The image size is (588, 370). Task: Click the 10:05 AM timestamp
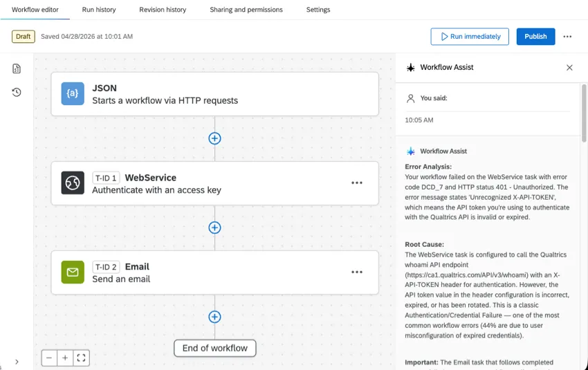(x=419, y=120)
